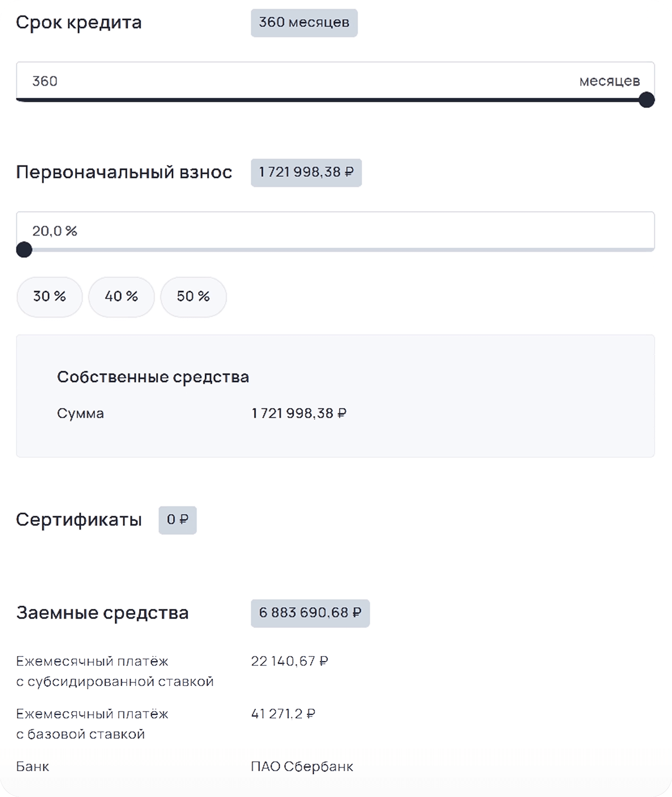The height and width of the screenshot is (797, 672).
Task: Click the Срок кредита heading
Action: click(79, 22)
